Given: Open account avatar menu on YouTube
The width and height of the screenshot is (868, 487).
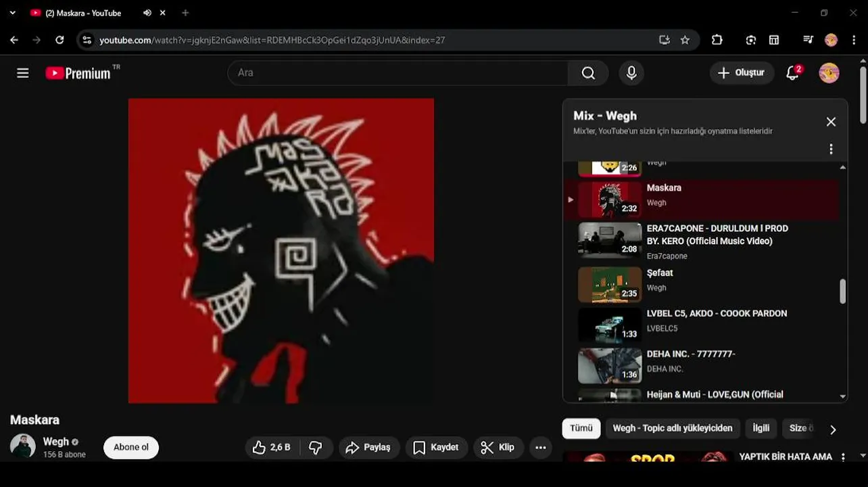Looking at the screenshot, I should point(829,73).
